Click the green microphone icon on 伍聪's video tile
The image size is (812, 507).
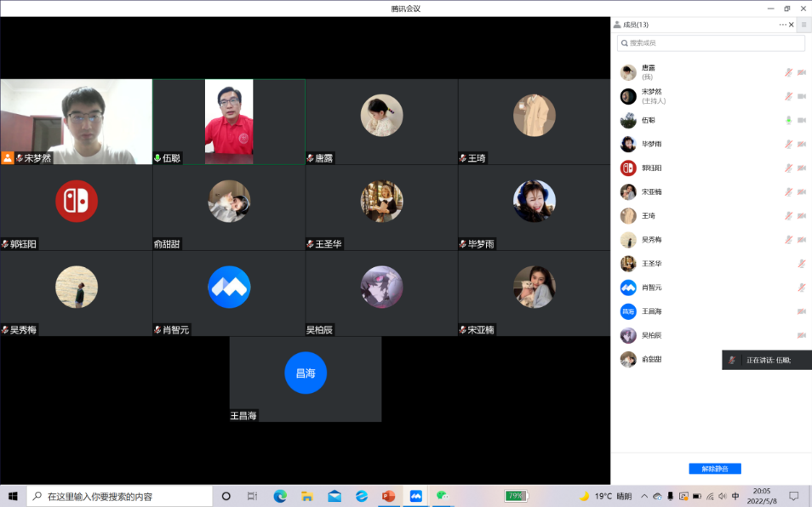[157, 157]
